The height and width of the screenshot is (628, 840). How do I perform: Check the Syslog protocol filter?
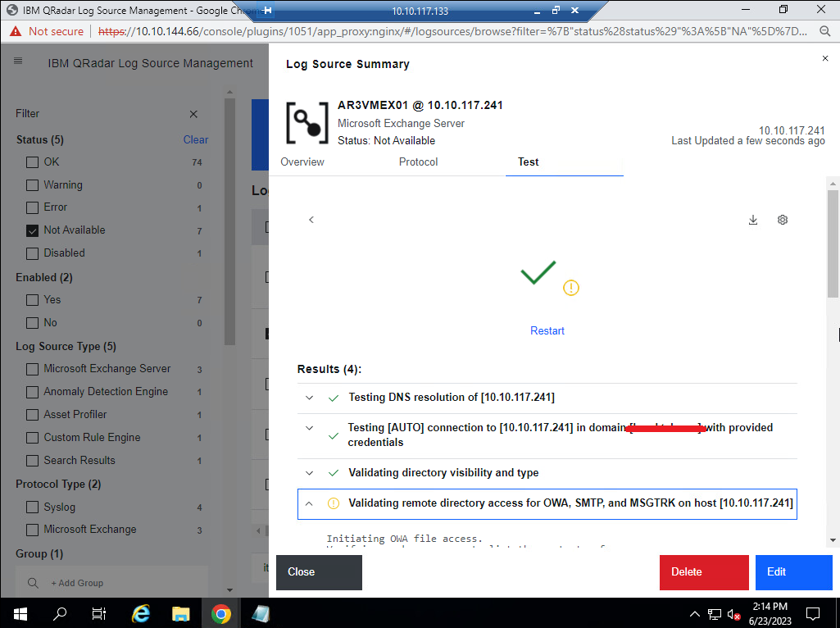[32, 507]
